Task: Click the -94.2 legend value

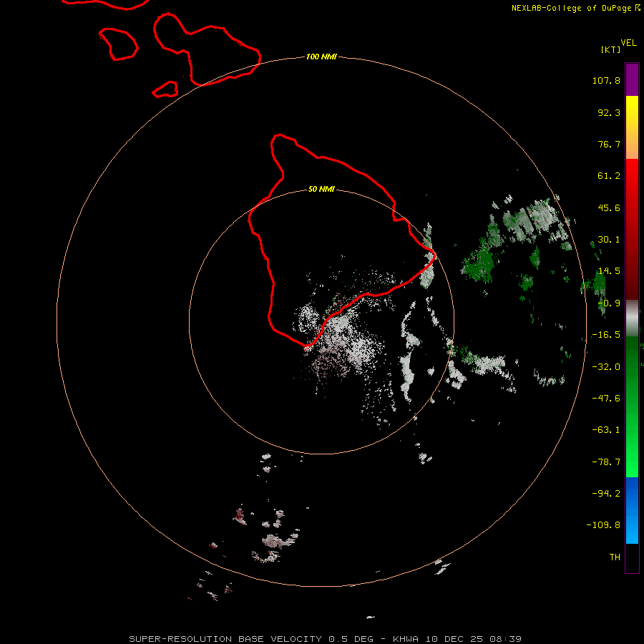Action: click(x=606, y=493)
